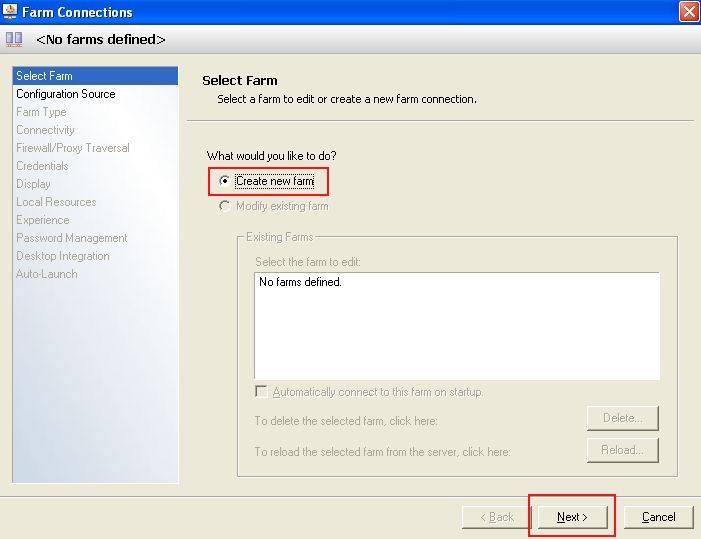Open the Desktop Integration step

[x=95, y=256]
